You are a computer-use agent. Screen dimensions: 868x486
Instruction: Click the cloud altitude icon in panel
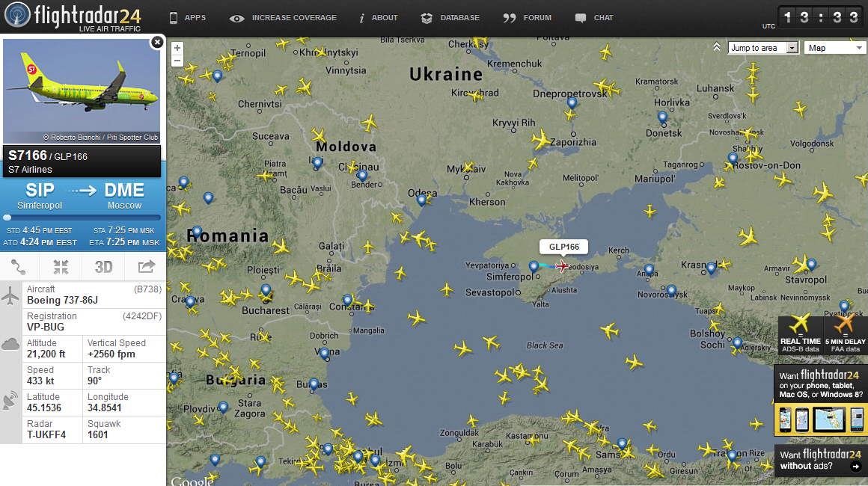click(x=10, y=345)
